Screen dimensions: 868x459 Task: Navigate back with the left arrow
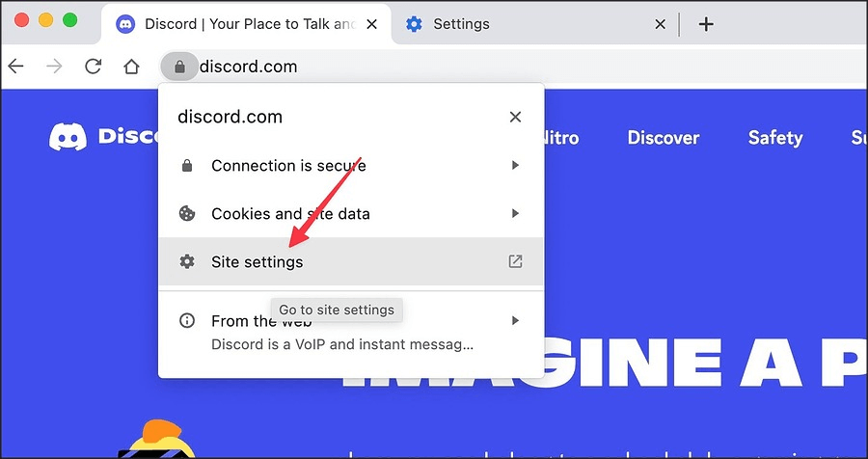tap(16, 67)
